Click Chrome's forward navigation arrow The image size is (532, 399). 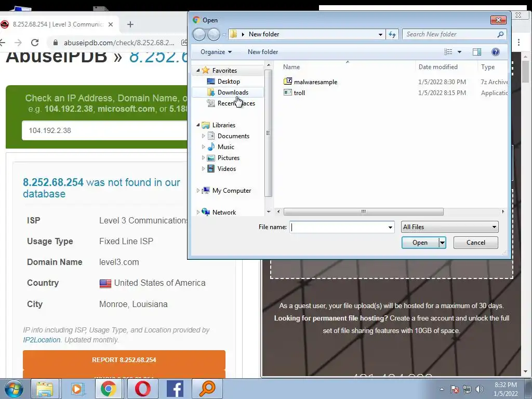click(x=18, y=43)
